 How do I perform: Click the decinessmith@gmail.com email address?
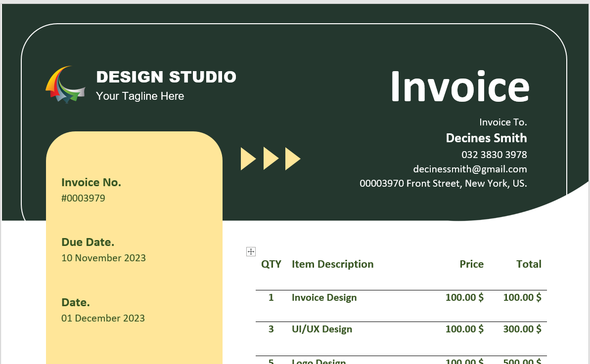[470, 169]
